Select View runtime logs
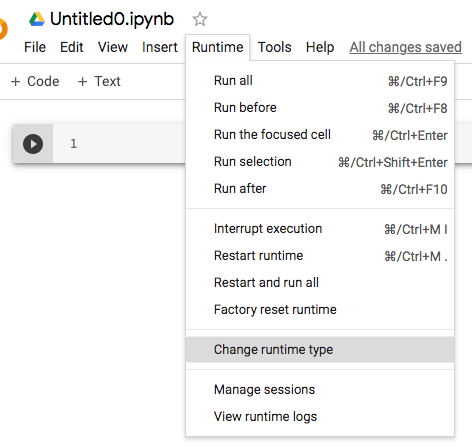 point(320,416)
